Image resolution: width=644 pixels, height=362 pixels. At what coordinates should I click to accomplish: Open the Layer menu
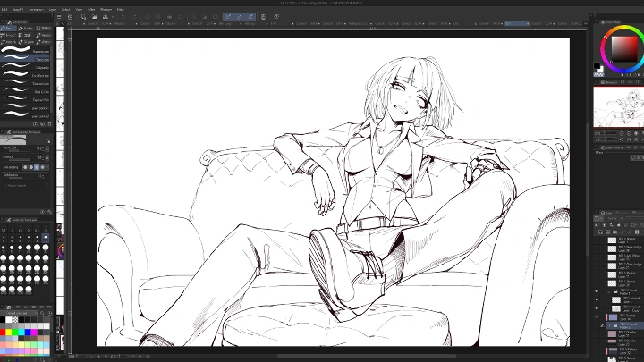click(x=53, y=9)
